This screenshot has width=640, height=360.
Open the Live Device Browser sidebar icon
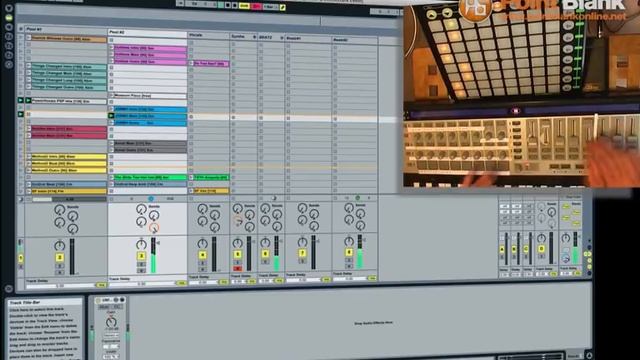click(9, 18)
